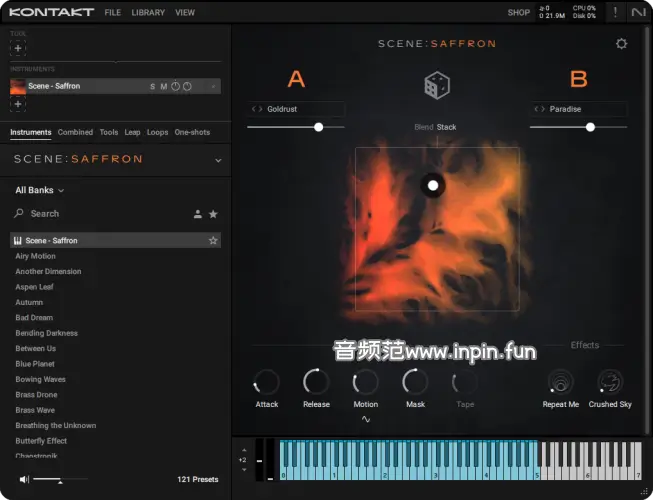This screenshot has height=500, width=653.
Task: Switch to the Leap tab
Action: pyautogui.click(x=132, y=132)
